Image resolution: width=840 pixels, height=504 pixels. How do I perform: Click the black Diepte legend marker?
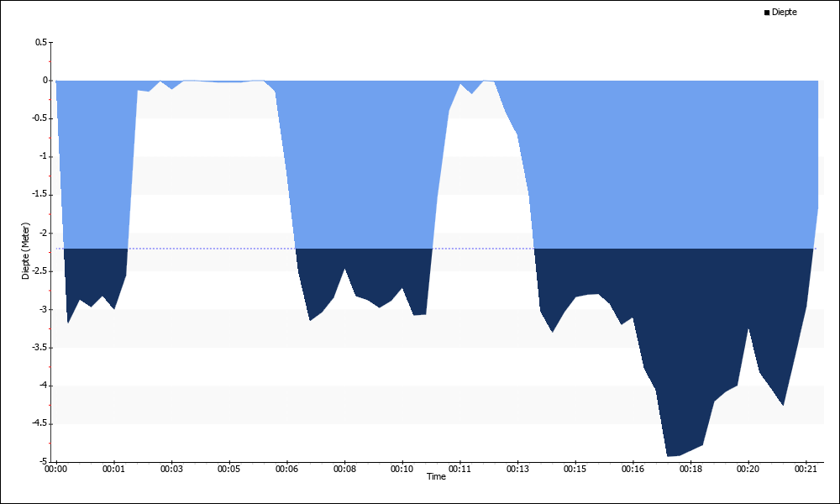coord(767,13)
